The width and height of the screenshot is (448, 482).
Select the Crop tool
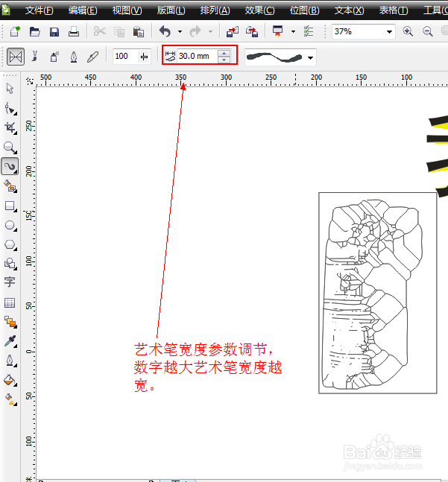10,128
